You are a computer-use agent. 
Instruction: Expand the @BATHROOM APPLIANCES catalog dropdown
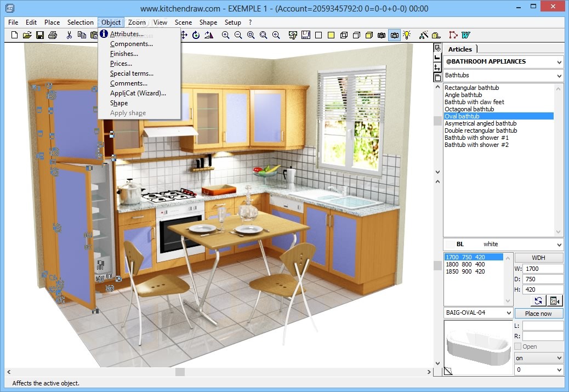click(559, 62)
